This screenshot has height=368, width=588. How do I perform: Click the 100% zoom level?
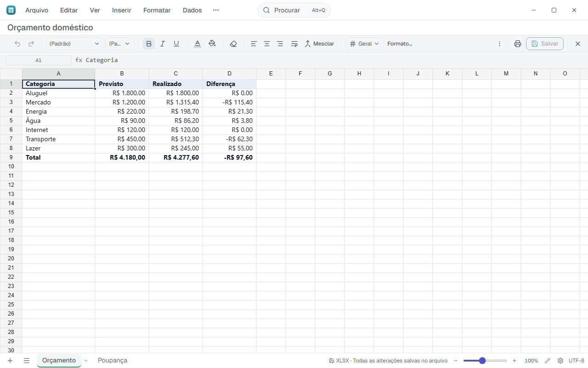[x=531, y=361]
